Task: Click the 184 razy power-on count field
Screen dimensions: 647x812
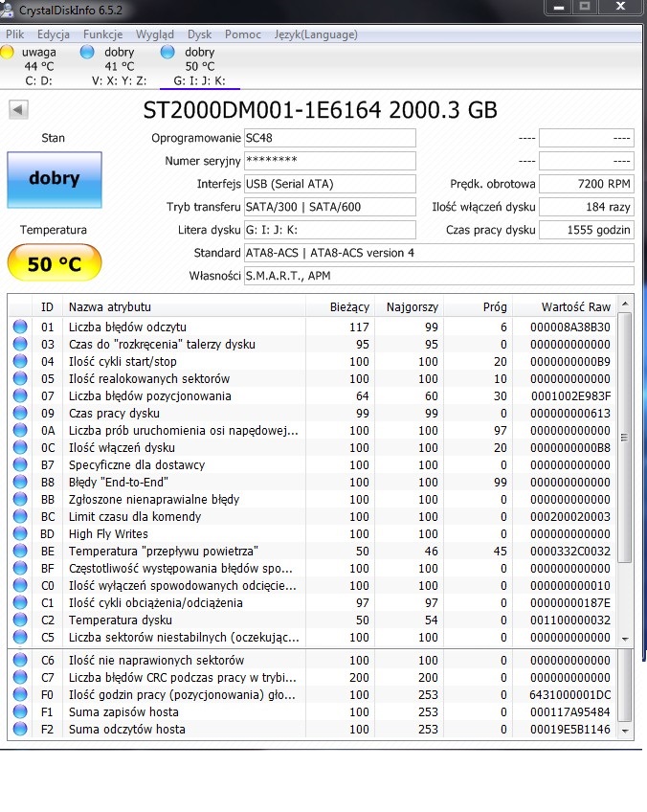Action: click(x=587, y=207)
